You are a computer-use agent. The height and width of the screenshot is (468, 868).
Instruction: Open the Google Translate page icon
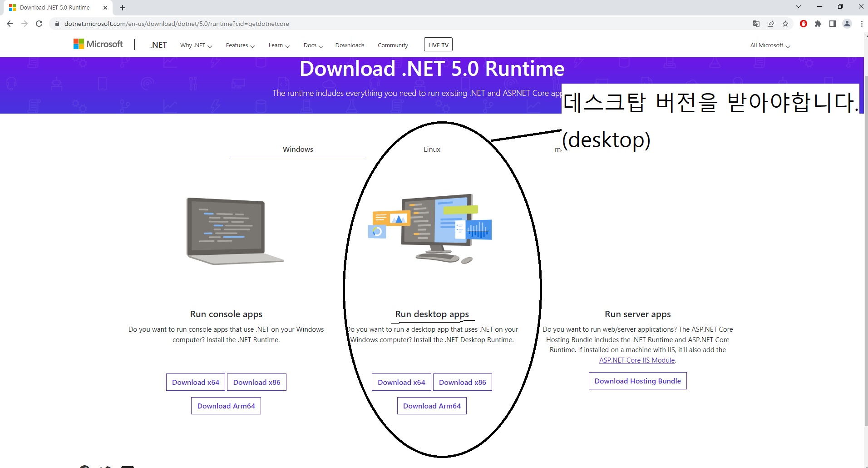pyautogui.click(x=756, y=24)
